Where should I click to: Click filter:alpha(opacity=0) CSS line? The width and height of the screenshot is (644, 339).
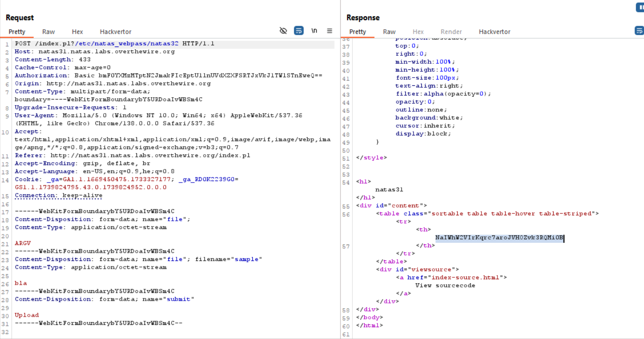[443, 94]
